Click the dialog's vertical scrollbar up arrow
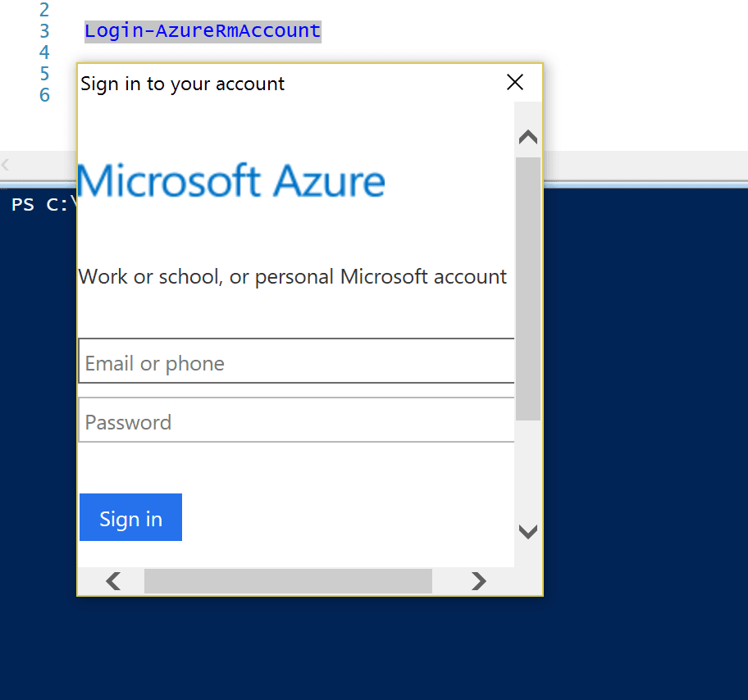 528,138
